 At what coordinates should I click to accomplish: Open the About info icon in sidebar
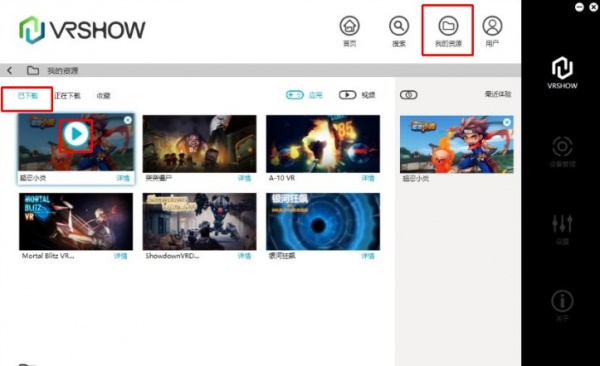562,301
